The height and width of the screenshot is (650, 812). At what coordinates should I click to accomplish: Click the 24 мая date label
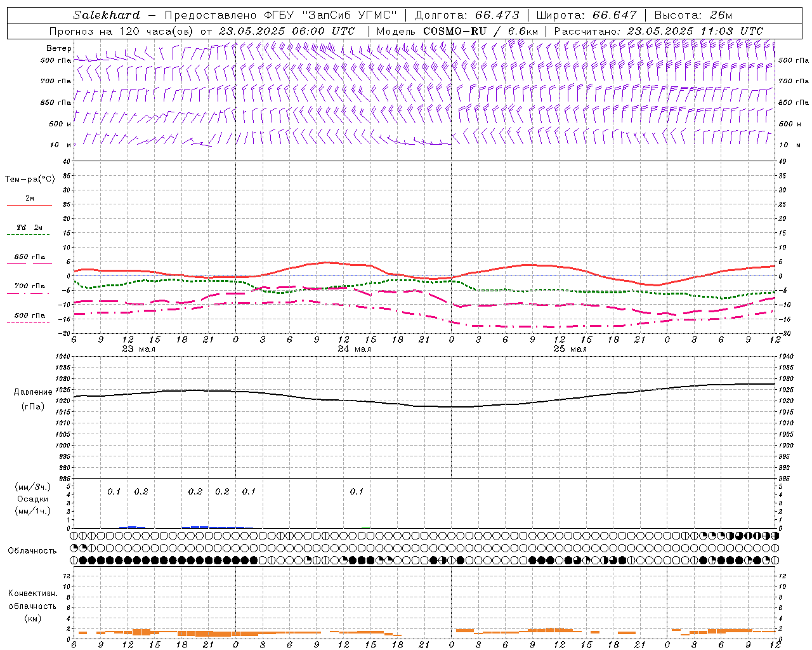(x=354, y=349)
